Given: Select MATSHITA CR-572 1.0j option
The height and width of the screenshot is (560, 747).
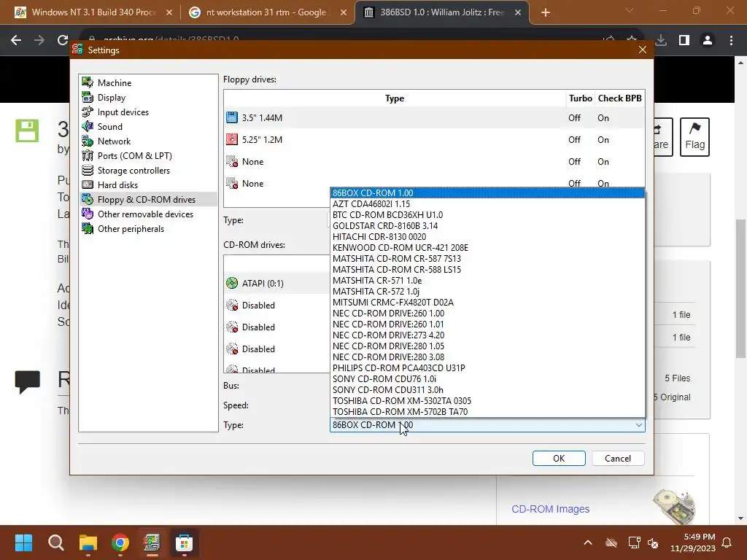Looking at the screenshot, I should [x=487, y=292].
